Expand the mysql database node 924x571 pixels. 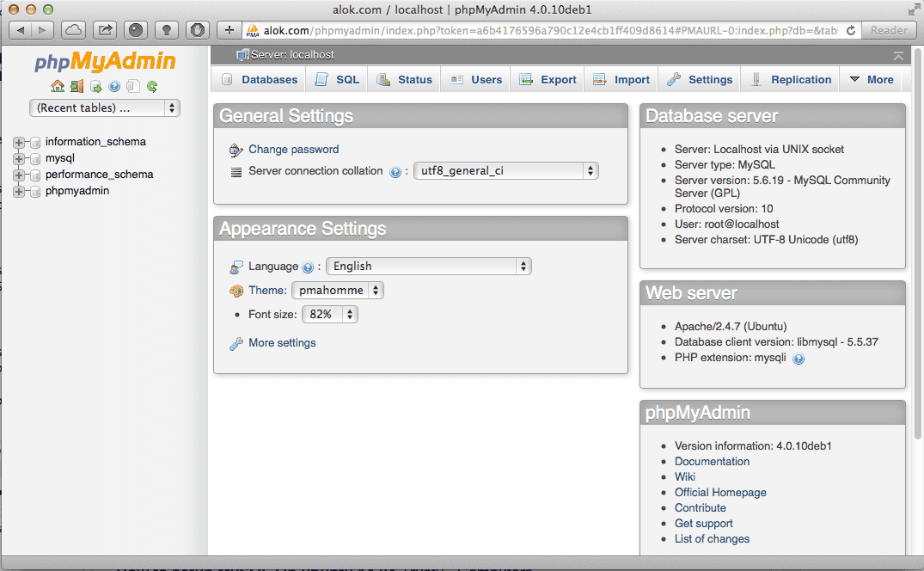click(19, 158)
